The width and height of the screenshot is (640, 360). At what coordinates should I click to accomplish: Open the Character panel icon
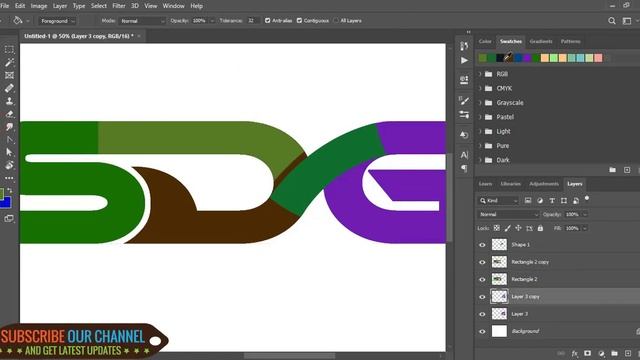464,155
